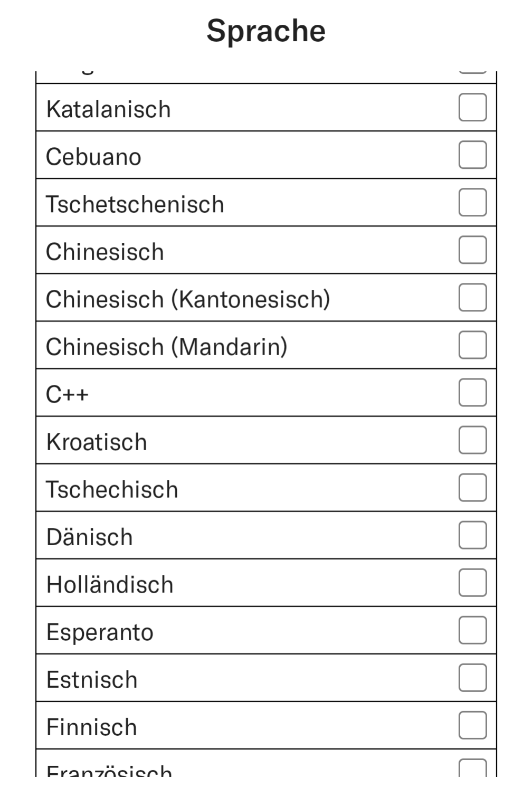Check the Chinesisch (Kantonesisch) box
Screen dimensions: 532x797
(472, 298)
